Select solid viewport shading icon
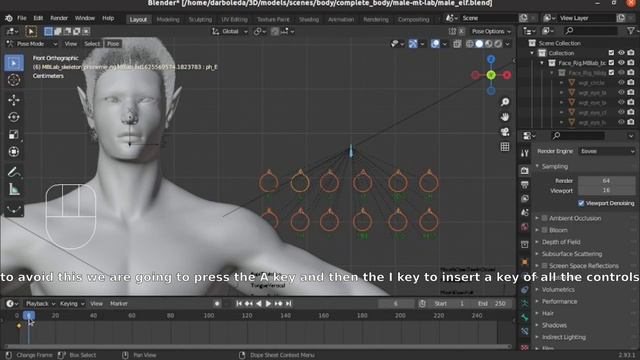Image resolution: width=640 pixels, height=360 pixels. coord(479,44)
